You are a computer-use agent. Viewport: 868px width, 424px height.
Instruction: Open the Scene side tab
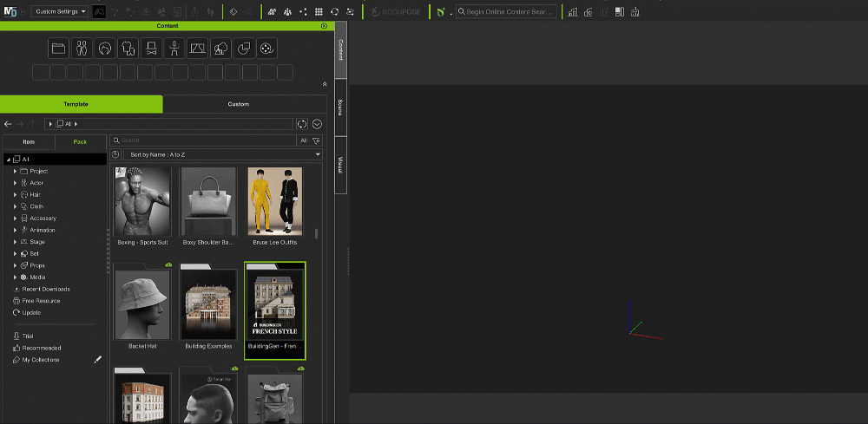pyautogui.click(x=340, y=107)
